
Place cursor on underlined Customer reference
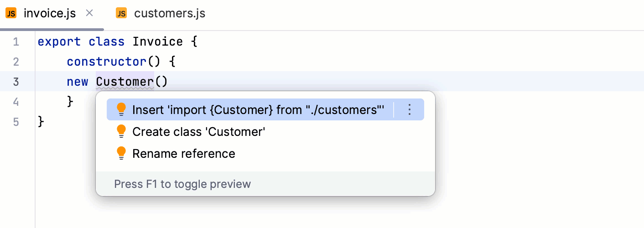pos(125,82)
